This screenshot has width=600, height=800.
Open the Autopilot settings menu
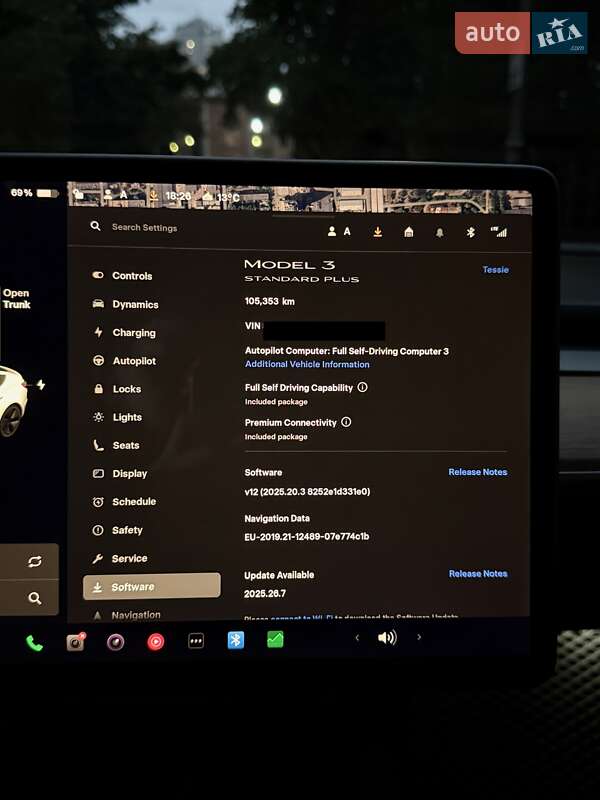133,361
